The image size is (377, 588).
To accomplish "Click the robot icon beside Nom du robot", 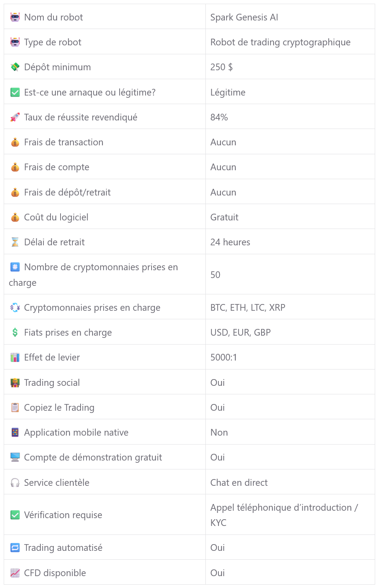I will point(15,17).
